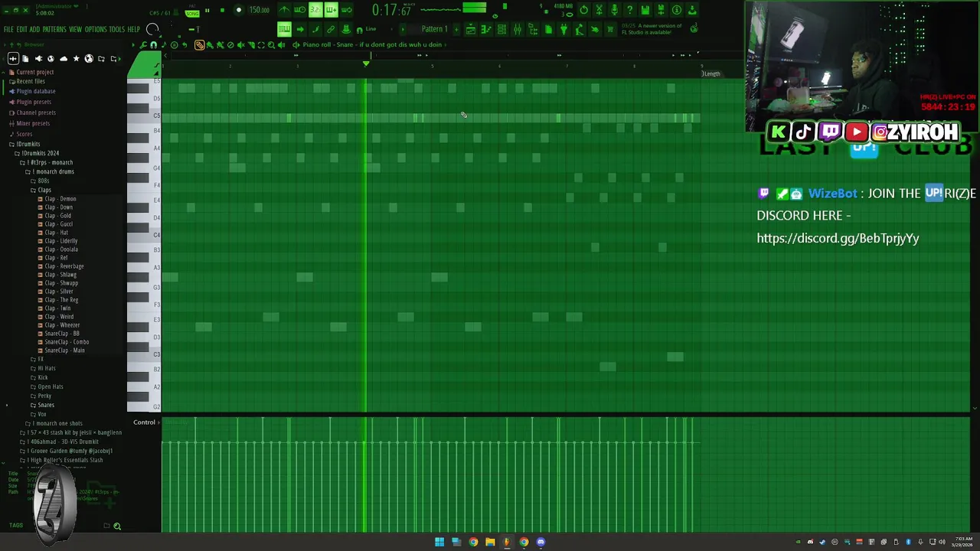Screen dimensions: 980x551
Task: Click the plus button next to Pattern 1
Action: pyautogui.click(x=456, y=29)
